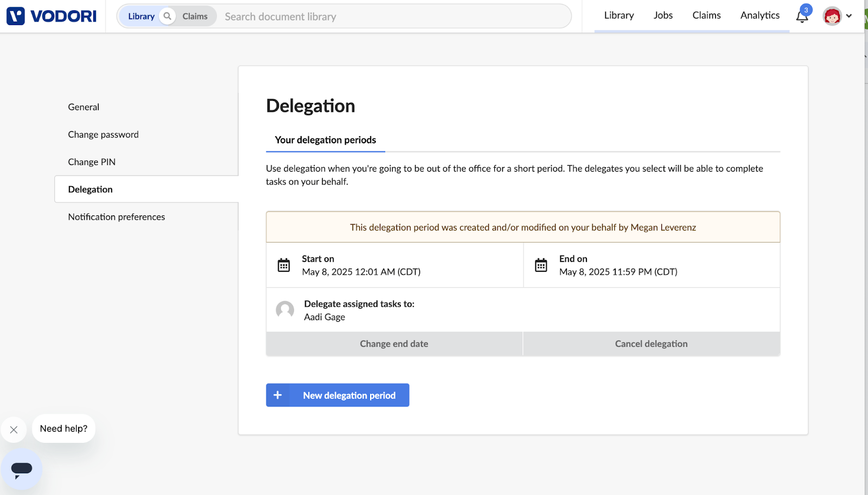Switch search scope to Claims
The width and height of the screenshot is (868, 495).
(195, 16)
